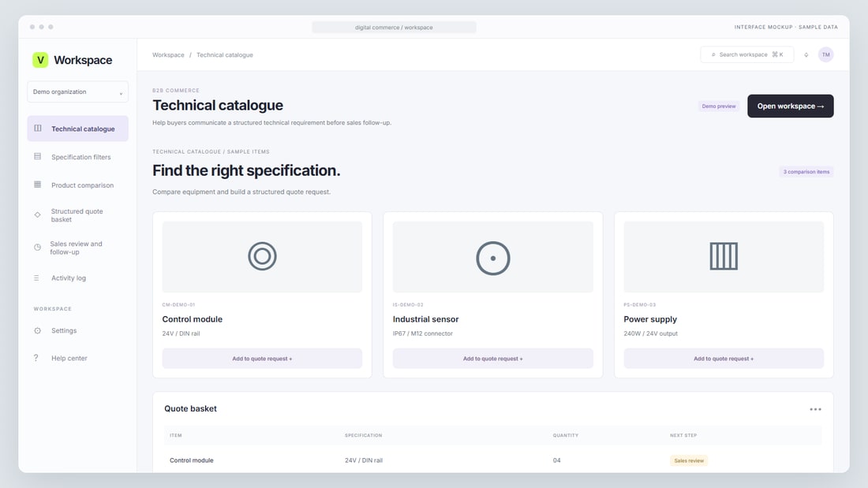Focus the Search workspace field

tap(746, 54)
